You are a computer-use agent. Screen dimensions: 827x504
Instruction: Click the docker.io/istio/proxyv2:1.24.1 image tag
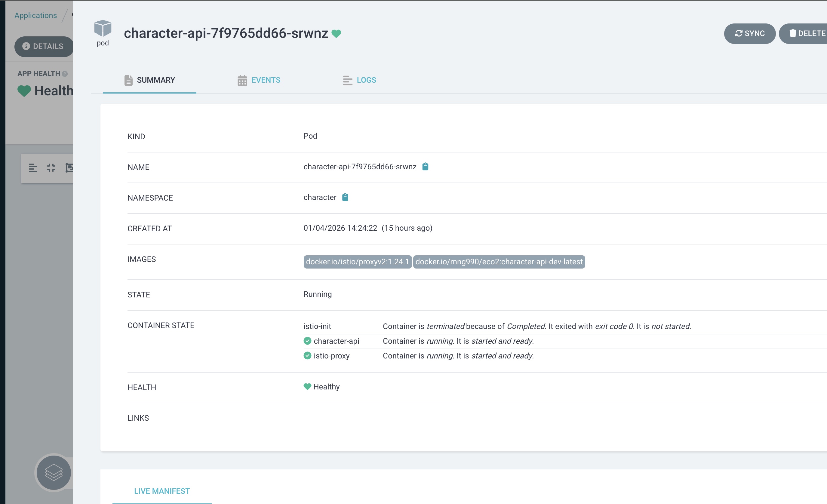[x=357, y=262]
